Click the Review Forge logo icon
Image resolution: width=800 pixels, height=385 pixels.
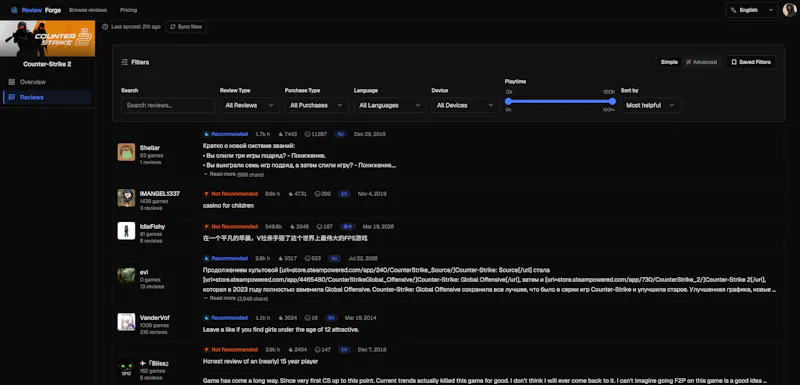14,10
